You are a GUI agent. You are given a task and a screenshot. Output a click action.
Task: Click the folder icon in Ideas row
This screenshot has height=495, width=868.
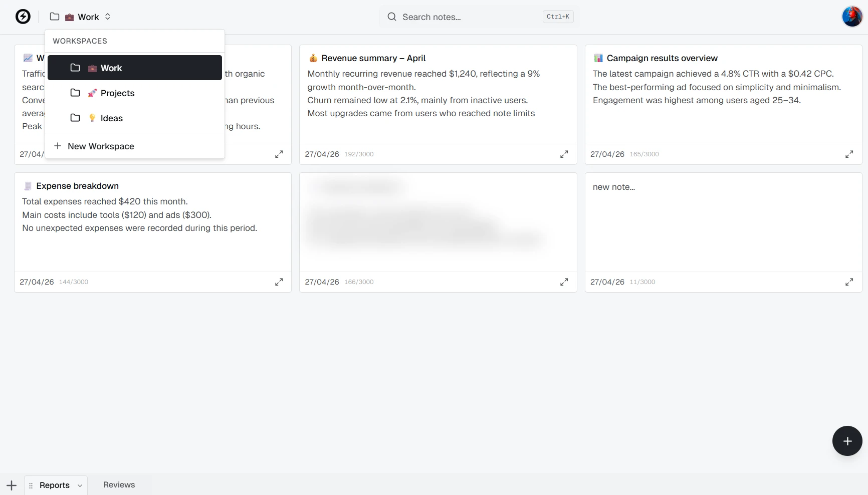(75, 118)
